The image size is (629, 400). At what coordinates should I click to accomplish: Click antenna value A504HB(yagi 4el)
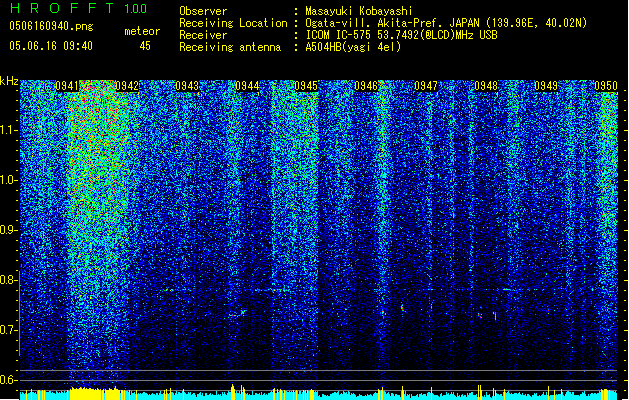click(x=353, y=47)
